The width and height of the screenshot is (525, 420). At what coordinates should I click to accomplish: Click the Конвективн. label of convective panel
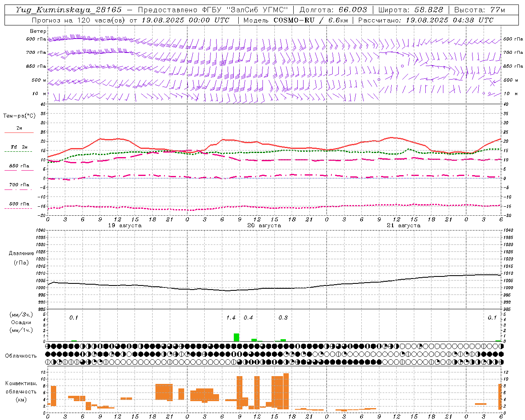click(x=21, y=383)
